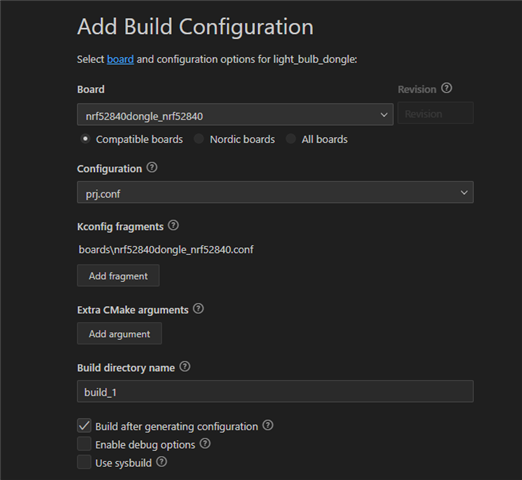Click the Add fragment button

(118, 276)
